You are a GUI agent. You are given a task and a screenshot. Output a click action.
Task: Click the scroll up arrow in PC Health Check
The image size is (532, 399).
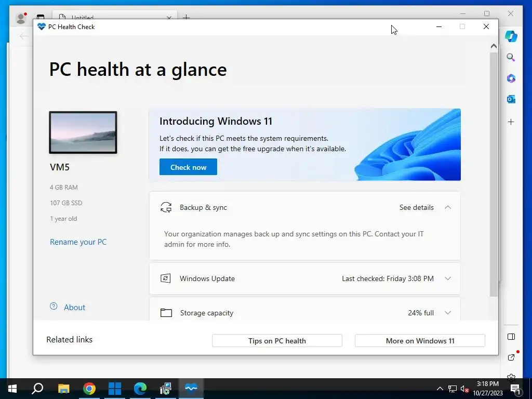[x=494, y=46]
